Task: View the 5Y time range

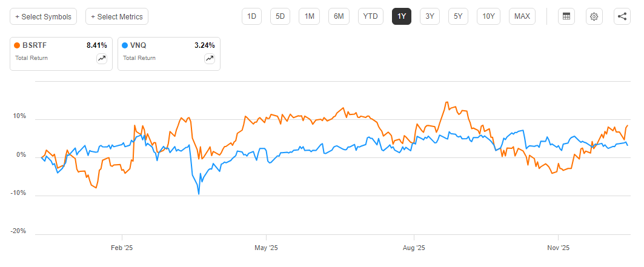Action: pos(458,16)
